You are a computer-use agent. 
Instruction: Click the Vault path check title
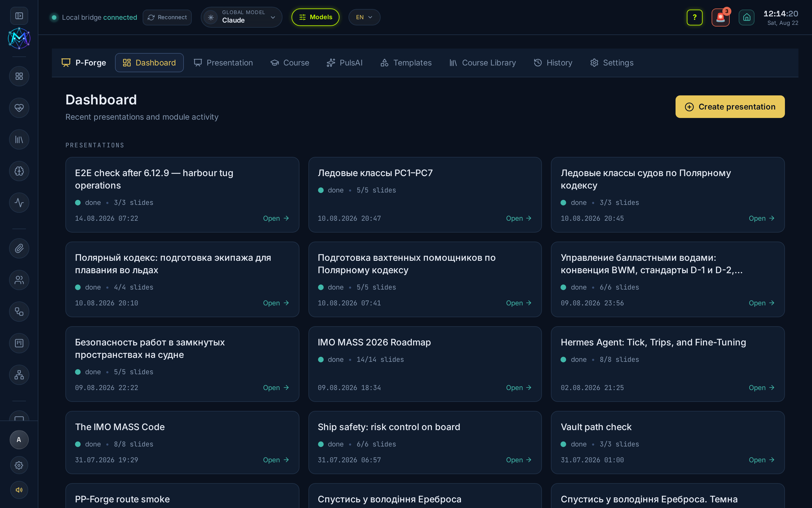(596, 427)
